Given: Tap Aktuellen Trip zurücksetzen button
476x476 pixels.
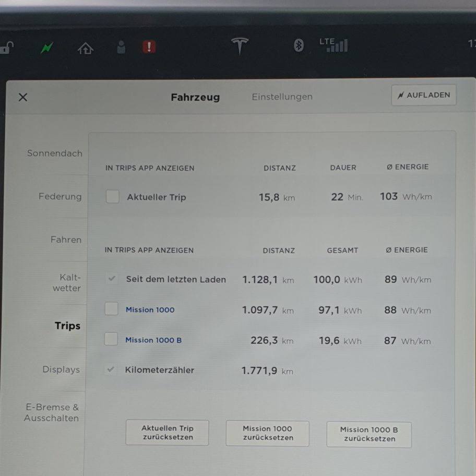Looking at the screenshot, I should [167, 433].
